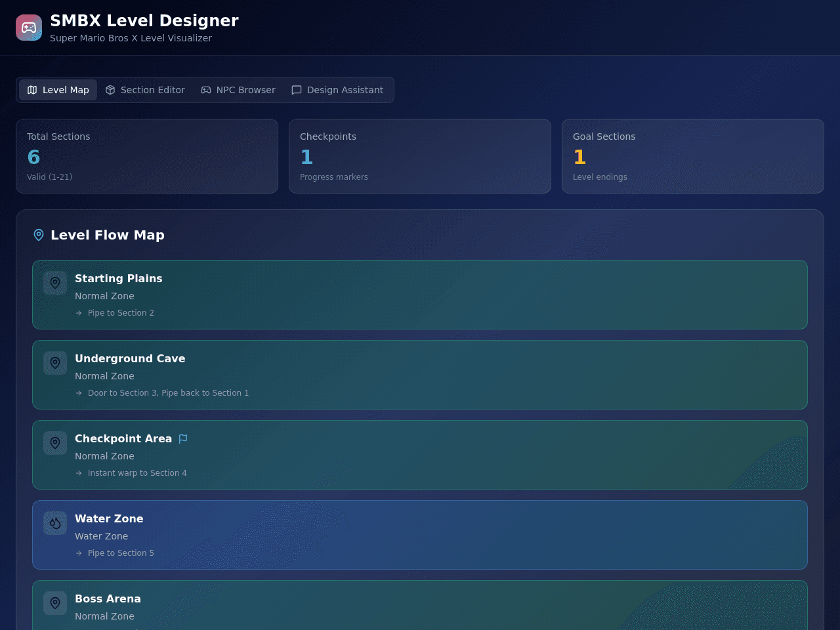
Task: Open the Level Map tab
Action: click(x=58, y=90)
